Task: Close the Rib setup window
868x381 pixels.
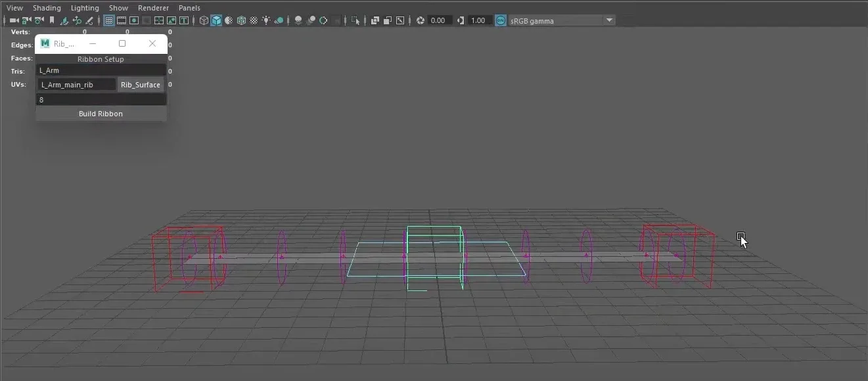Action: click(152, 43)
